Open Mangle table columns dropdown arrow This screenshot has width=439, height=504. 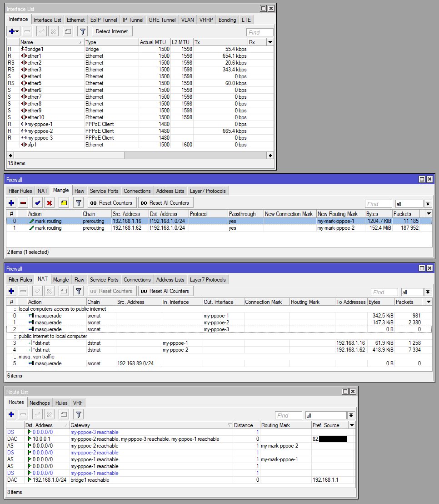coord(429,214)
